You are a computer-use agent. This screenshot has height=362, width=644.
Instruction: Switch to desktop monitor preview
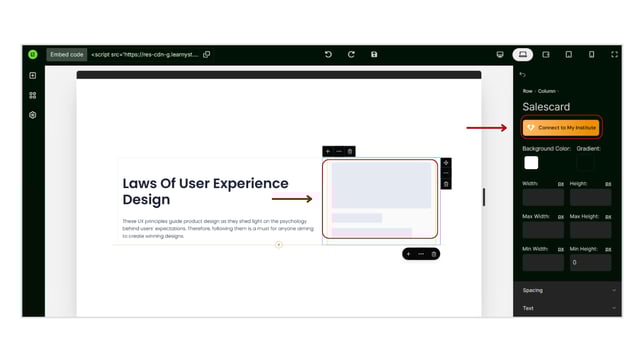tap(500, 54)
